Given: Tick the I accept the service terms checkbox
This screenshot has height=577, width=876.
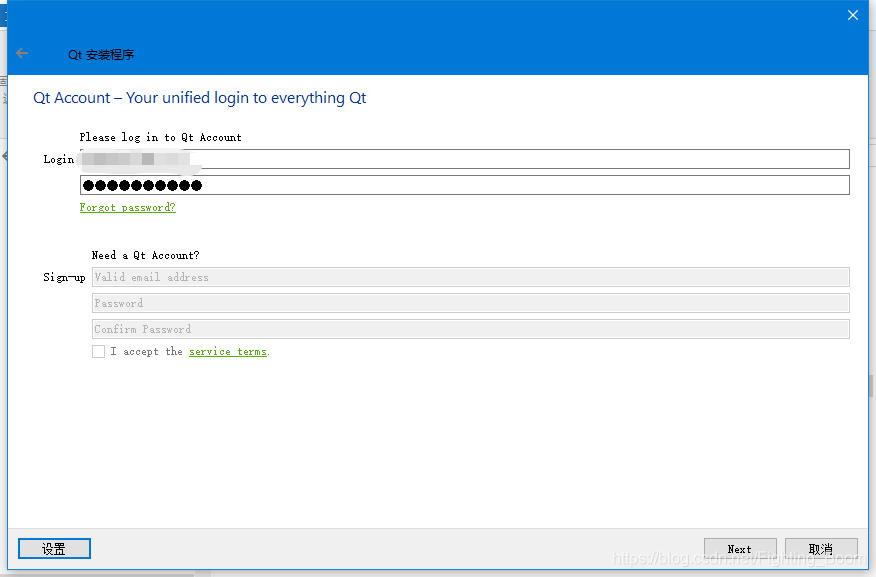Looking at the screenshot, I should (x=99, y=351).
